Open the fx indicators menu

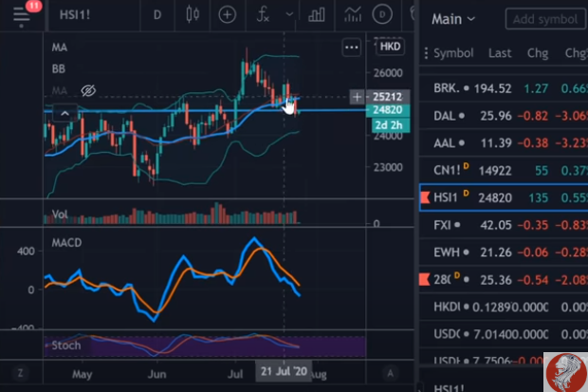coord(263,15)
